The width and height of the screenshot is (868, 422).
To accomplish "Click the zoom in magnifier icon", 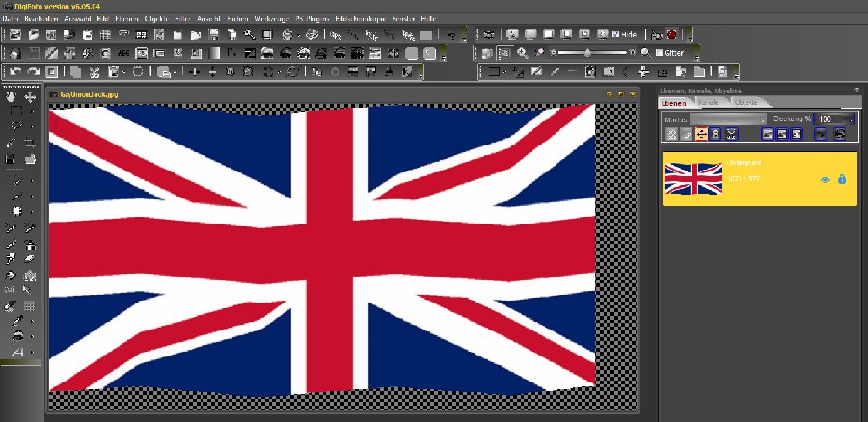I will point(522,53).
